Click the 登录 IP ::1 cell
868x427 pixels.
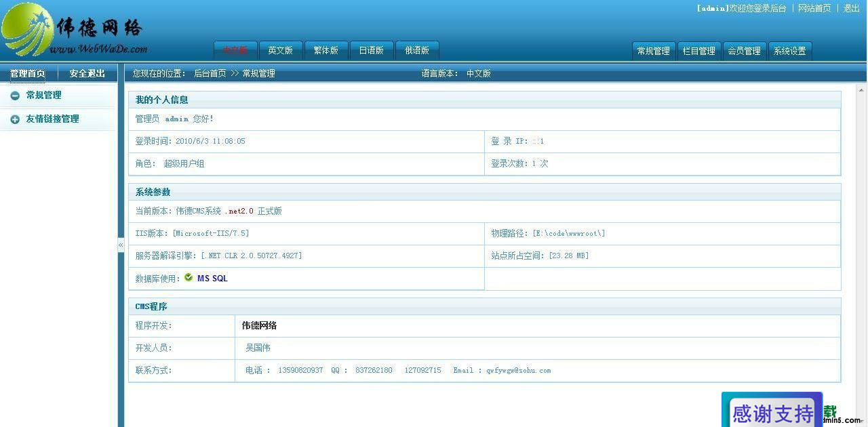click(663, 142)
